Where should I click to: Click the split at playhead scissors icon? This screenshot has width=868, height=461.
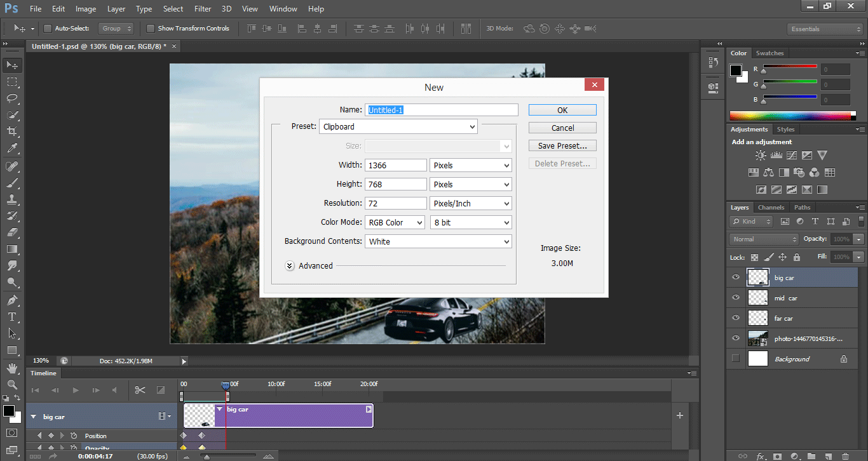pos(140,390)
